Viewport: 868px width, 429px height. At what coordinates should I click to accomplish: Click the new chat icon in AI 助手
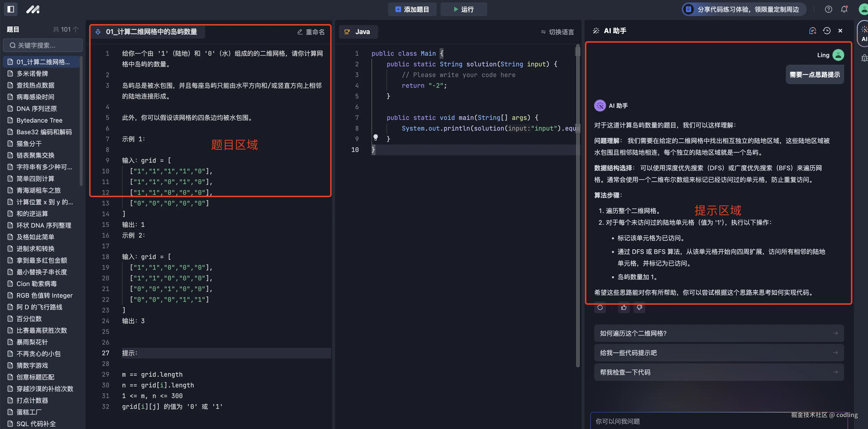812,31
